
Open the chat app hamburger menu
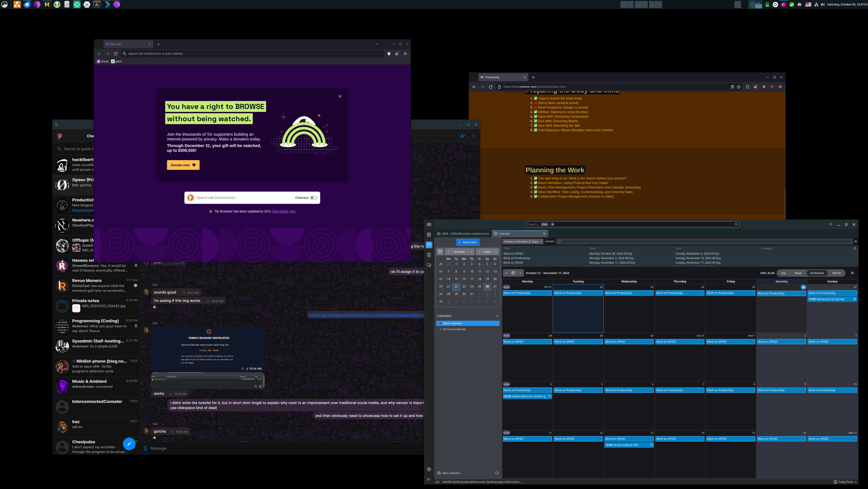(56, 124)
